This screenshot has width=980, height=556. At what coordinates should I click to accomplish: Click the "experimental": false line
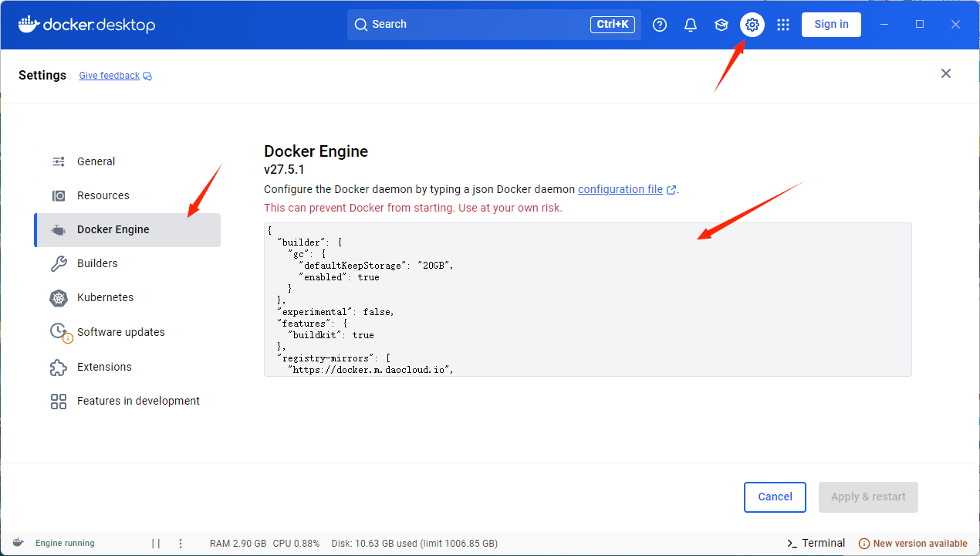pyautogui.click(x=335, y=312)
